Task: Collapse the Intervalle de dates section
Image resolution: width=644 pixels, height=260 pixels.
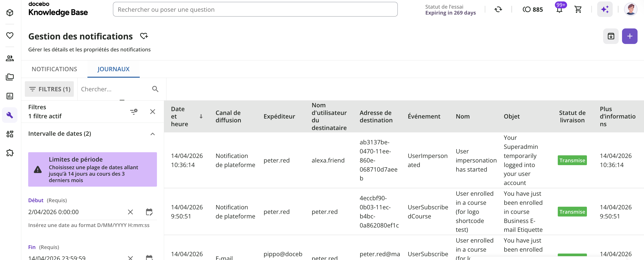Action: click(x=152, y=134)
